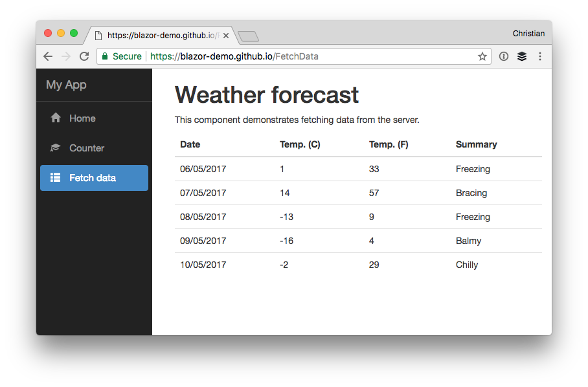Go back using the back arrow
Image resolution: width=588 pixels, height=387 pixels.
48,56
